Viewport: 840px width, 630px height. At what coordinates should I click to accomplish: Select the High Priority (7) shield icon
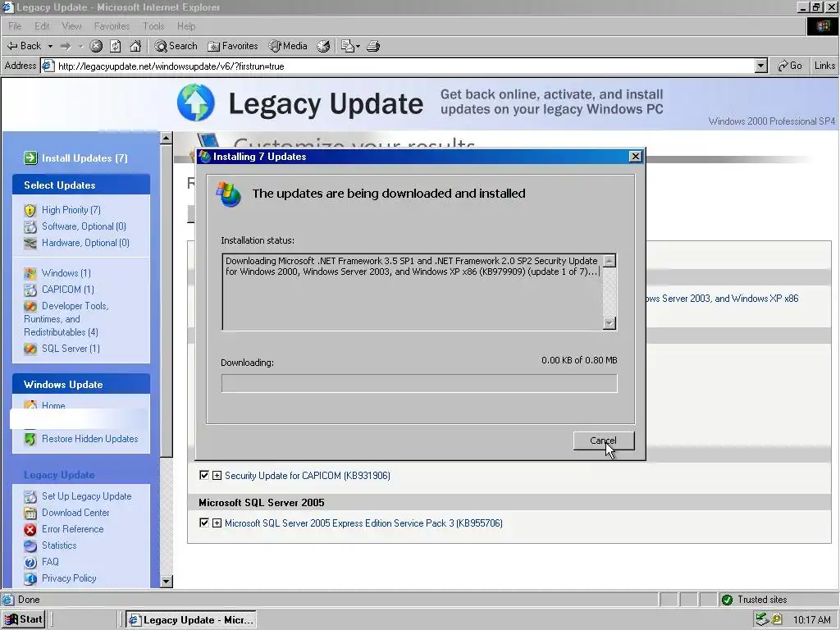click(30, 210)
